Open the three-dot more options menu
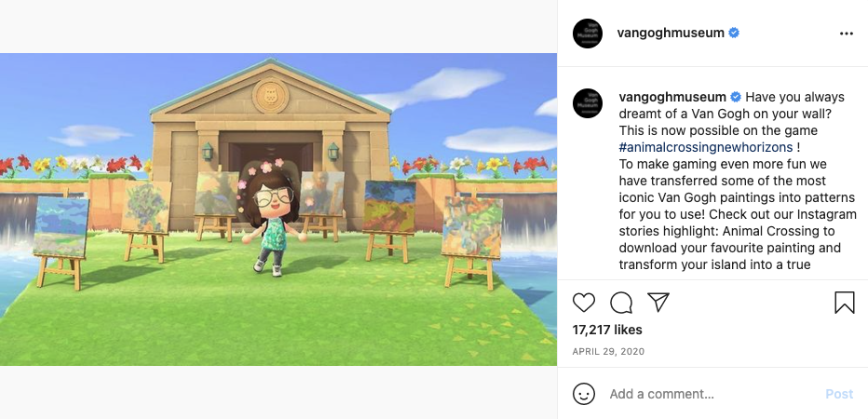Viewport: 868px width, 419px height. point(846,34)
